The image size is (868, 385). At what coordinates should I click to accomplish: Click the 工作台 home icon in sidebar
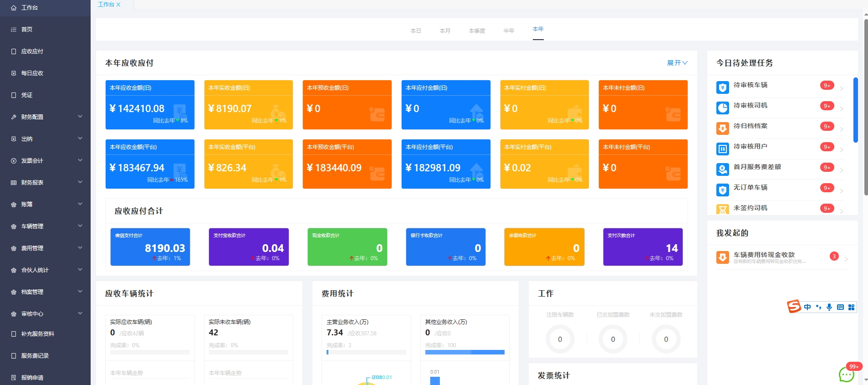click(14, 8)
